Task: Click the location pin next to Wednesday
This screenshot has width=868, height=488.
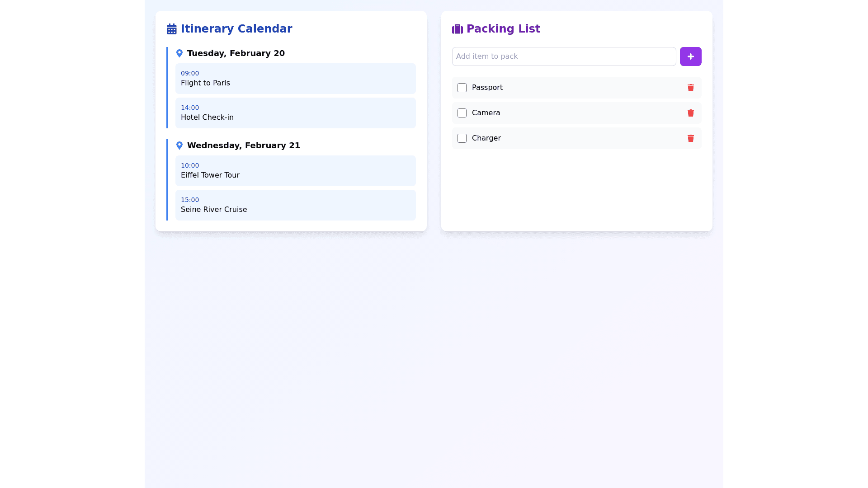Action: click(x=179, y=145)
